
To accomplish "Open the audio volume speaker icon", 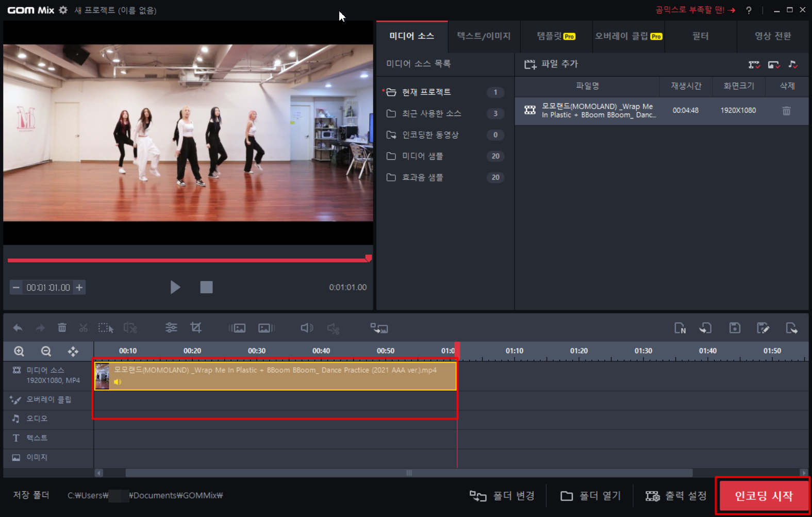I will click(x=307, y=328).
